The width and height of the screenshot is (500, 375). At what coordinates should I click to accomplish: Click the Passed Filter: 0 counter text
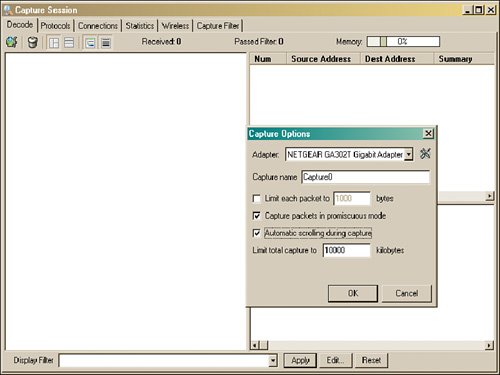(x=259, y=42)
